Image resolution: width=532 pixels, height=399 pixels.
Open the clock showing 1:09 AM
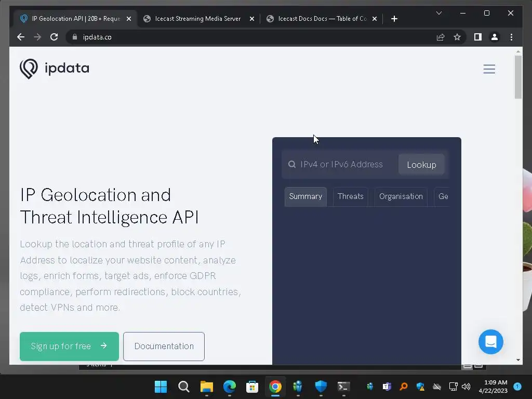click(493, 387)
